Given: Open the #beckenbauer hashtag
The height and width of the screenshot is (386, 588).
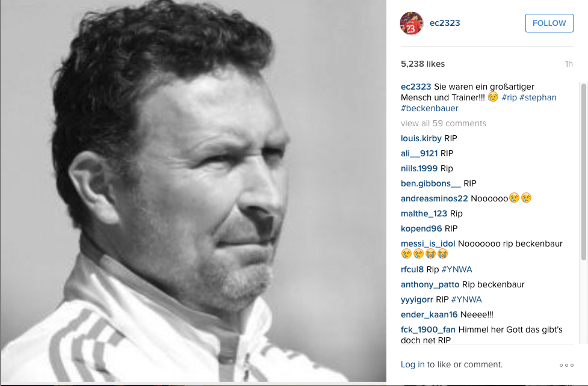Looking at the screenshot, I should [429, 108].
